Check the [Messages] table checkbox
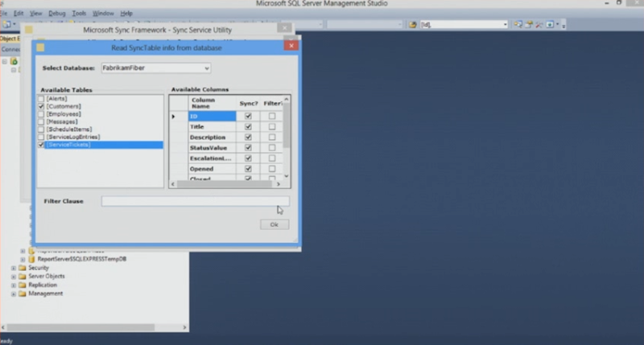 41,122
